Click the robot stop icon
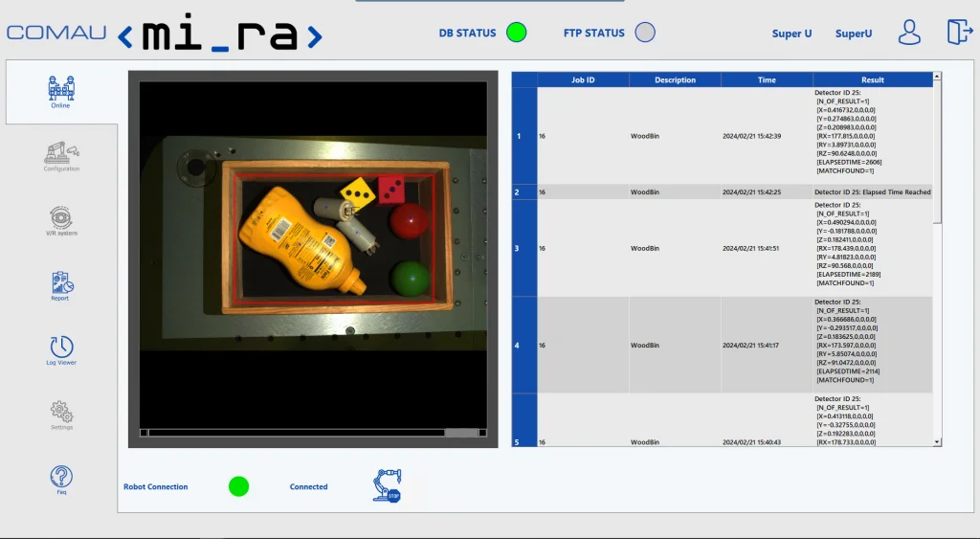The width and height of the screenshot is (980, 539). pos(387,486)
